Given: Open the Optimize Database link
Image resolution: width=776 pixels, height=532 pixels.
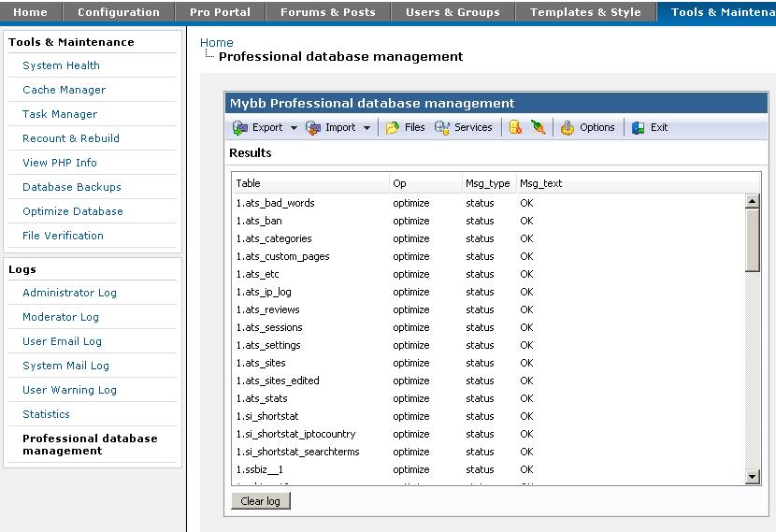Looking at the screenshot, I should [x=73, y=211].
